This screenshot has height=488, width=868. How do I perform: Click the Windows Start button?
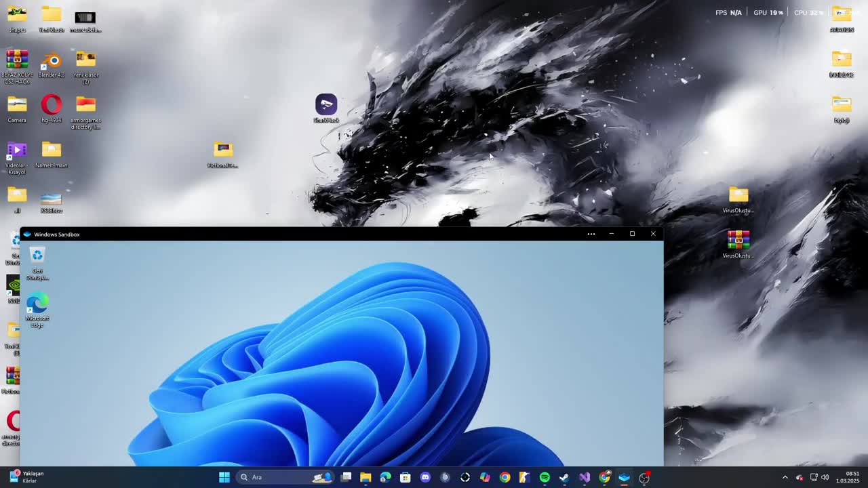(224, 477)
